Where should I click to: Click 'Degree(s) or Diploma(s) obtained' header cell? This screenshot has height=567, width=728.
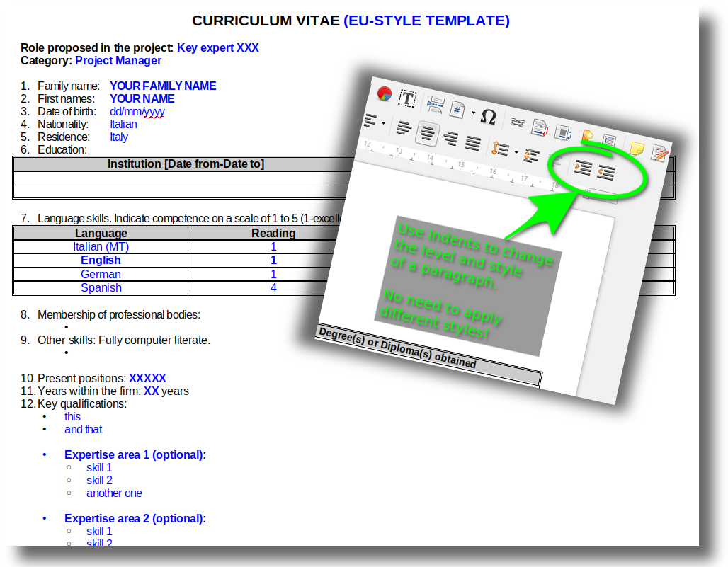397,348
